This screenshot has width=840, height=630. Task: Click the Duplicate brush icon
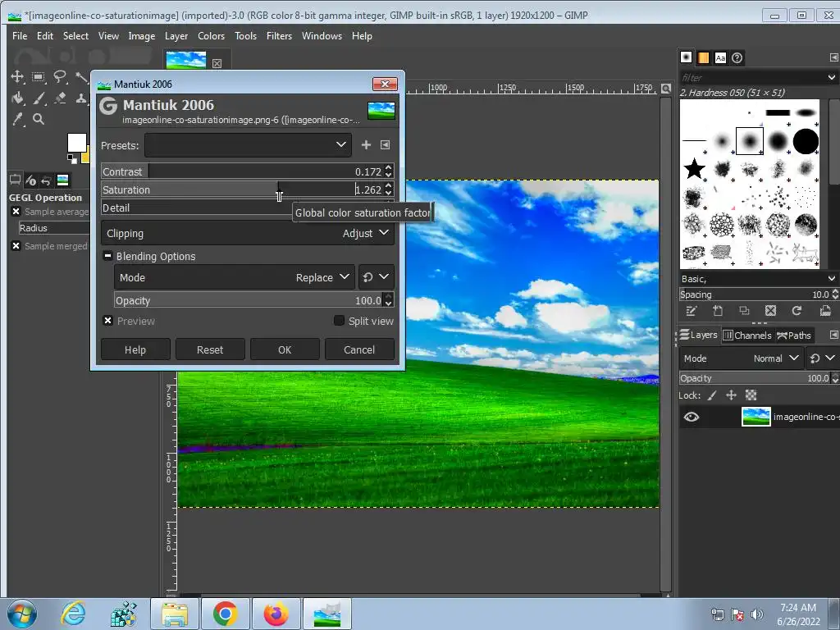click(744, 311)
